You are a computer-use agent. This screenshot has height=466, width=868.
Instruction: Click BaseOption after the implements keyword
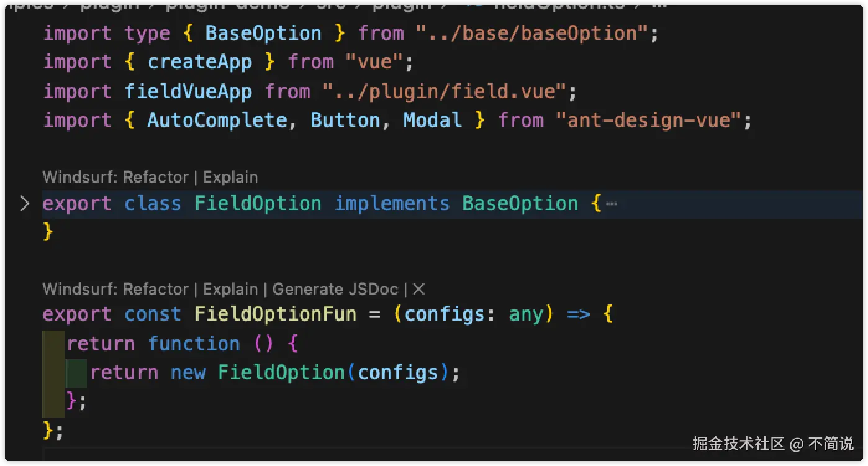click(520, 204)
